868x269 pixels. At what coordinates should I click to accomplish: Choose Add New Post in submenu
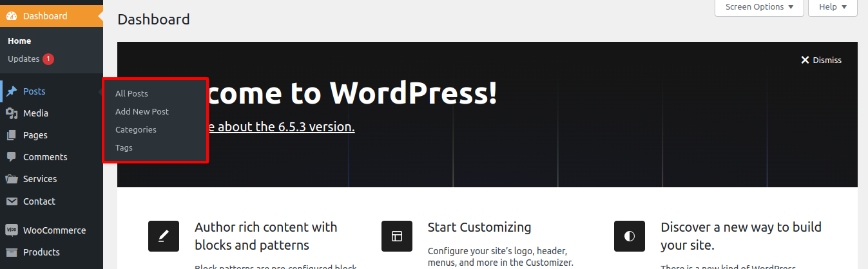coord(142,112)
